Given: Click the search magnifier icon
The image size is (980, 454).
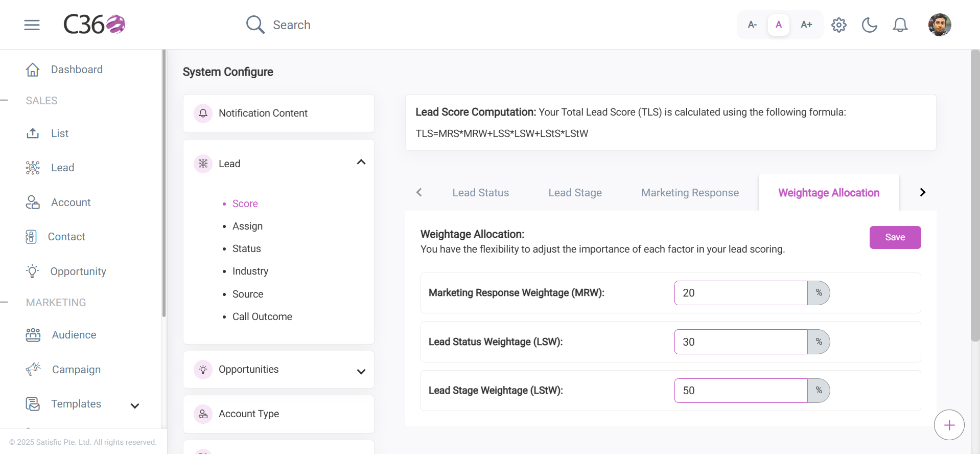Looking at the screenshot, I should pos(255,25).
